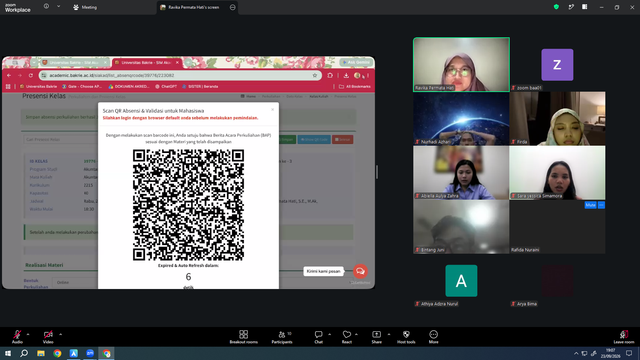The image size is (640, 360).
Task: Select Arya Bima's participant tile
Action: point(557,281)
